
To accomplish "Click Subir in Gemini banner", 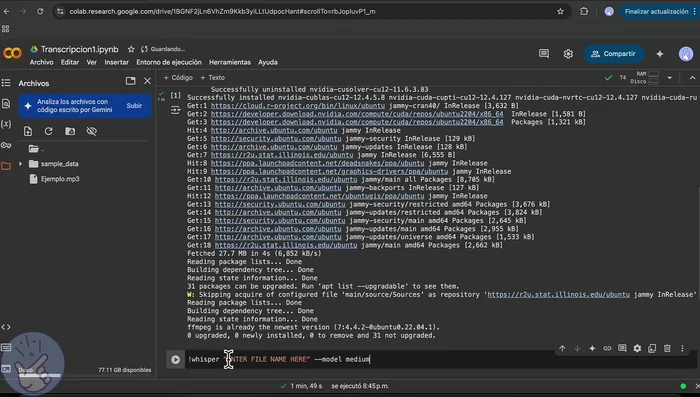I will click(x=134, y=106).
